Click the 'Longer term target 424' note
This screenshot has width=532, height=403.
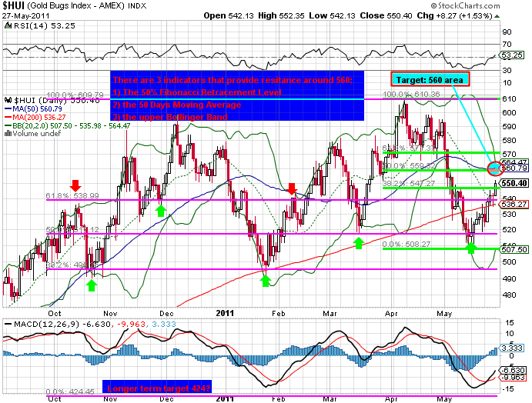tap(156, 387)
